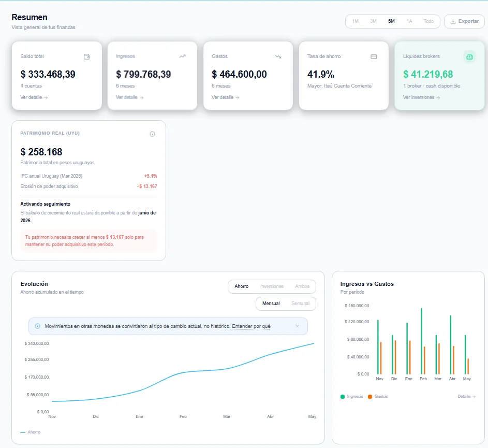Select the 6M time range

click(392, 21)
